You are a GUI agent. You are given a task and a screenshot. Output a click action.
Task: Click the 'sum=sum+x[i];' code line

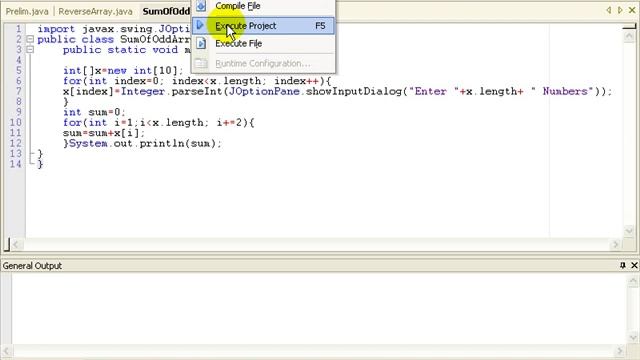tap(104, 133)
